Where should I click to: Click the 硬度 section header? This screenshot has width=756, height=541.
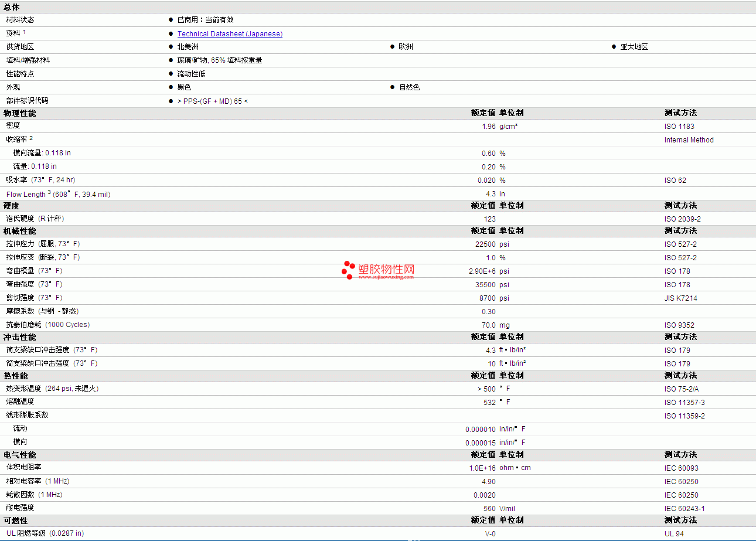click(12, 206)
